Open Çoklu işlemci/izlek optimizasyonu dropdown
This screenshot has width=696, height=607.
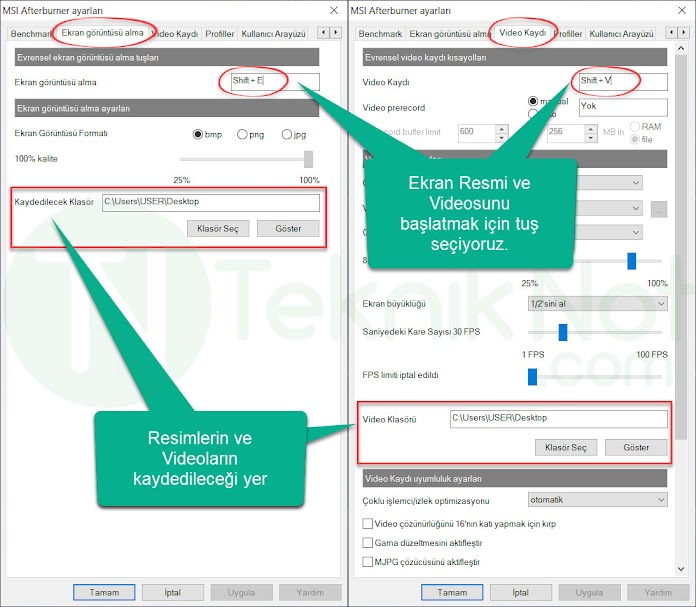pos(597,500)
